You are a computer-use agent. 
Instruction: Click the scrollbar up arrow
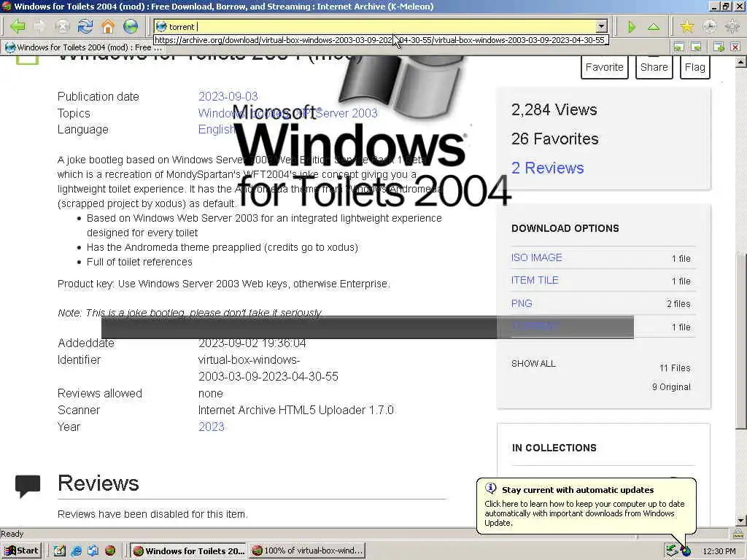[x=741, y=62]
